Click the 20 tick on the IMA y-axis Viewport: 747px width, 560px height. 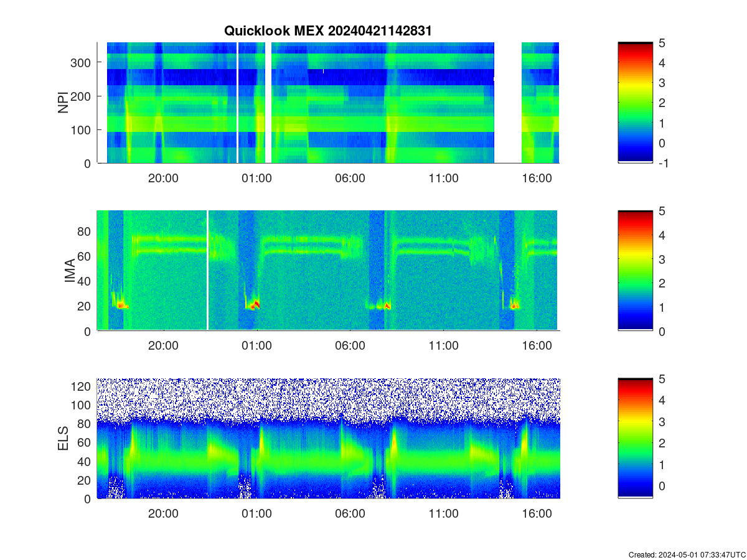point(85,306)
